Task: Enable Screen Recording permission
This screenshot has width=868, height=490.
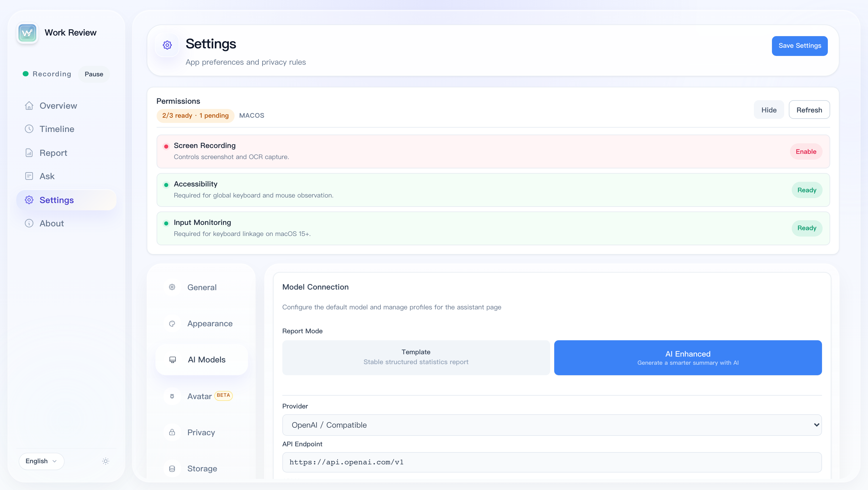Action: pos(806,152)
